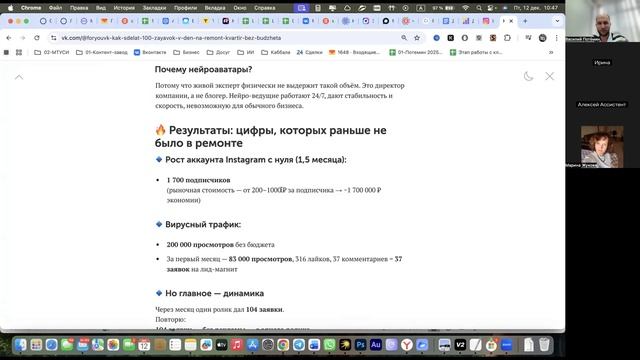Open Apple TV from the dock
Screen dimensions: 640x360
coord(221,345)
